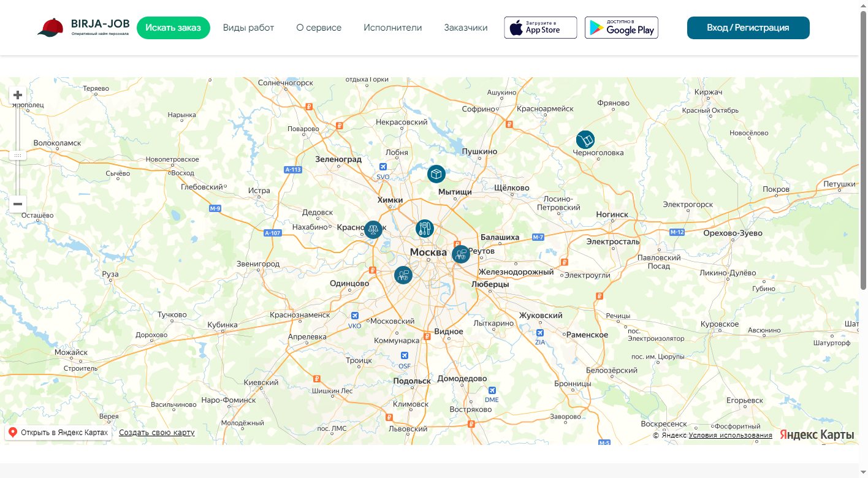
Task: Navigate to the Заказчики section
Action: coord(466,28)
